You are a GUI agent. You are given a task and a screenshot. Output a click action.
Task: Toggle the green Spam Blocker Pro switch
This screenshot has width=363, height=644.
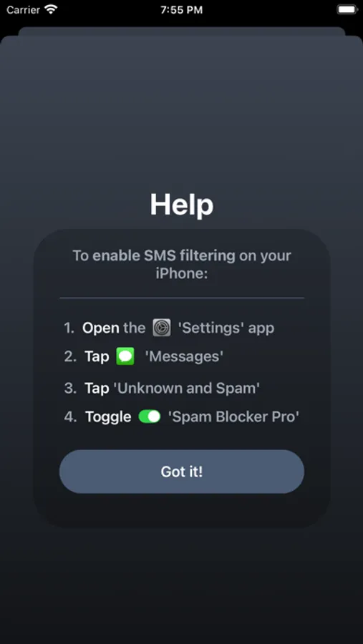pos(149,417)
